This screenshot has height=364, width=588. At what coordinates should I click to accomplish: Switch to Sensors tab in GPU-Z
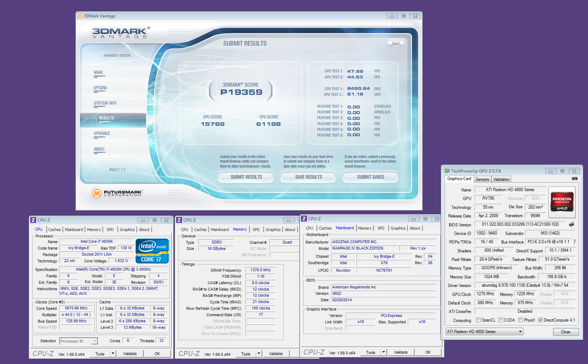[x=482, y=179]
